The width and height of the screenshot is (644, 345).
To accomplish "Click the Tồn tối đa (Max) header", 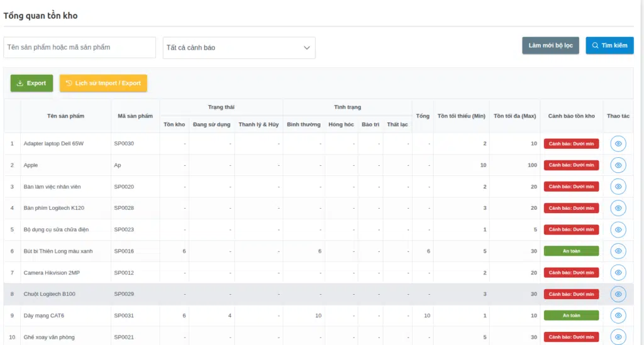I will [x=514, y=116].
